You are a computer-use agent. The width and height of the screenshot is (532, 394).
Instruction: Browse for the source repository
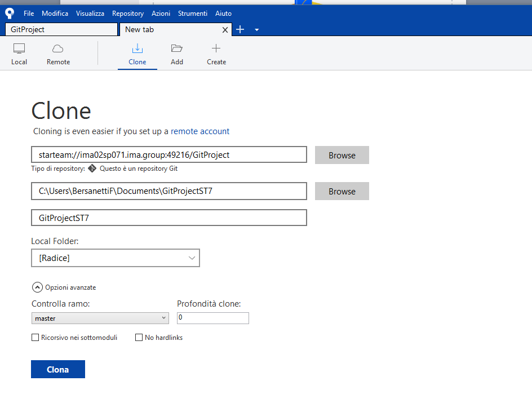[342, 155]
